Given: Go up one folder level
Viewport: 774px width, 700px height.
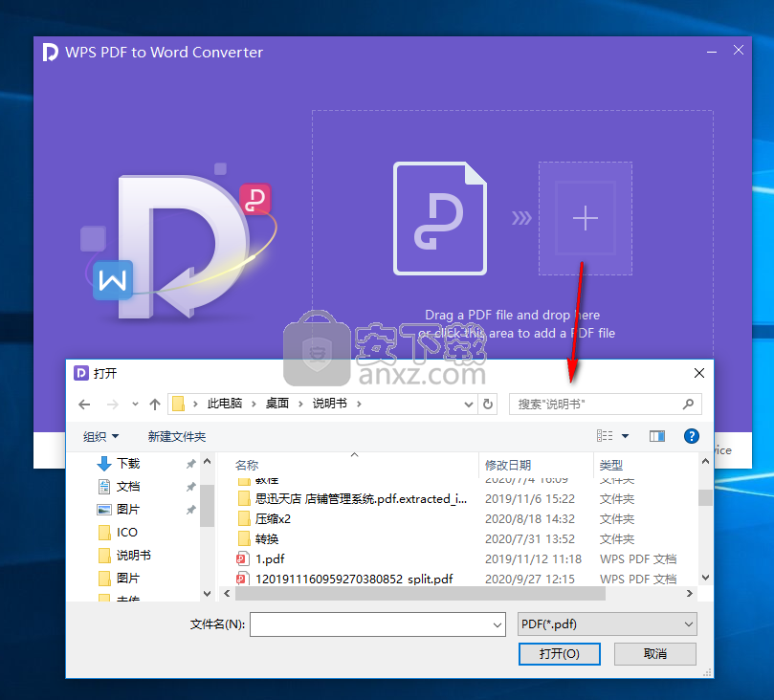Looking at the screenshot, I should tap(155, 405).
